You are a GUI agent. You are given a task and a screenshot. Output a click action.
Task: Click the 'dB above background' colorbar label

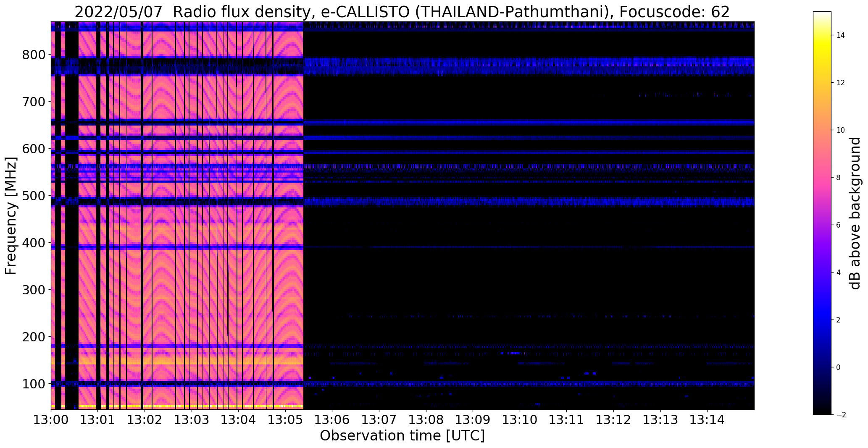[855, 213]
